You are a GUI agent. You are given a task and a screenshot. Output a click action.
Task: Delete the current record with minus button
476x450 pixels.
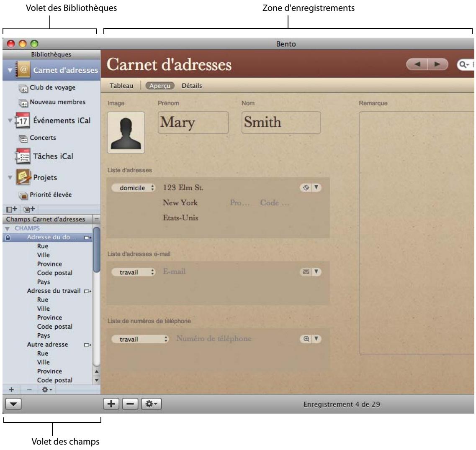coord(130,404)
